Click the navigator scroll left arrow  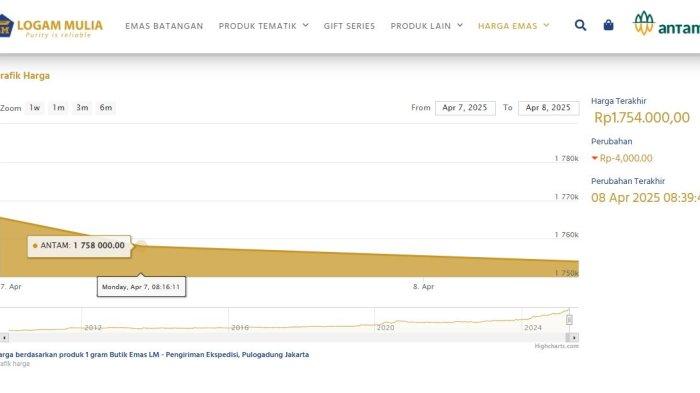pyautogui.click(x=4, y=338)
